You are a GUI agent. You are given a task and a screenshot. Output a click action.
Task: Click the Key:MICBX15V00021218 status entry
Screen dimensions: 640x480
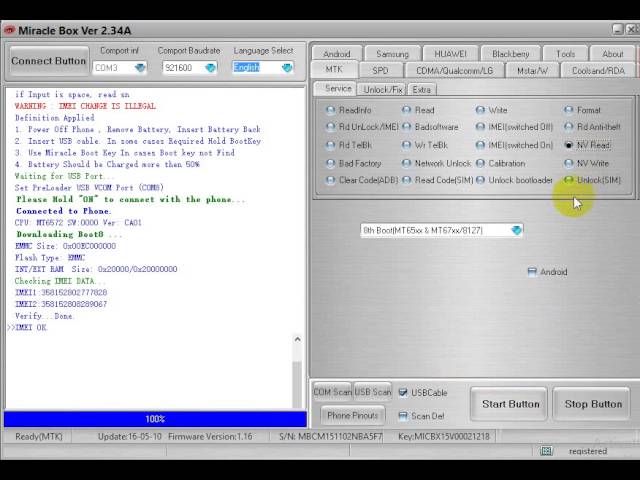click(444, 436)
